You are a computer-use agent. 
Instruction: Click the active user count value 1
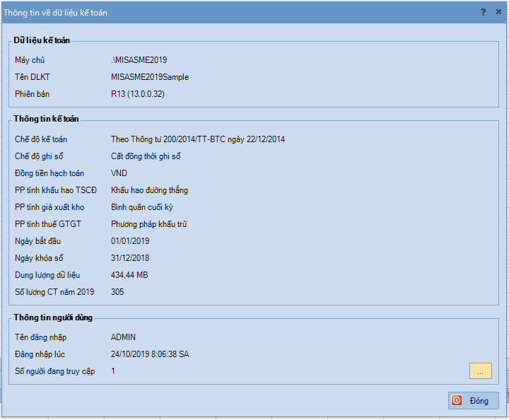(x=113, y=371)
